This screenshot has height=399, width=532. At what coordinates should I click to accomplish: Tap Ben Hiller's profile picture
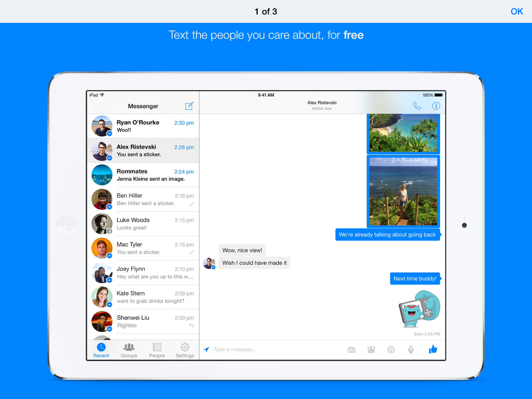tap(102, 199)
